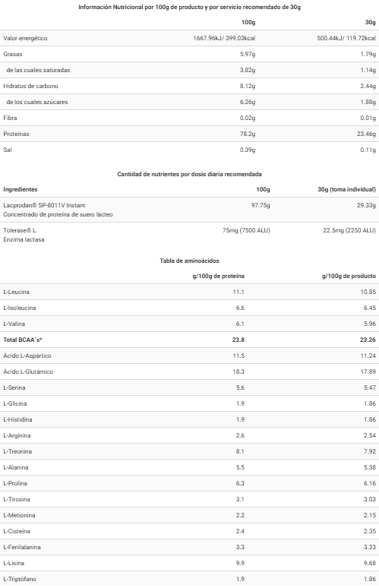
Task: Click the g/100g de proteína header
Action: tap(218, 276)
